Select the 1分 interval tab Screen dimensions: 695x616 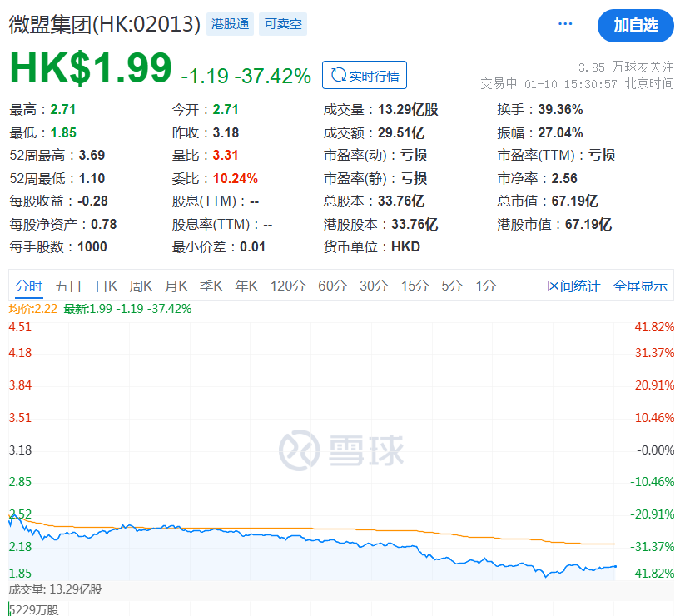tap(485, 286)
